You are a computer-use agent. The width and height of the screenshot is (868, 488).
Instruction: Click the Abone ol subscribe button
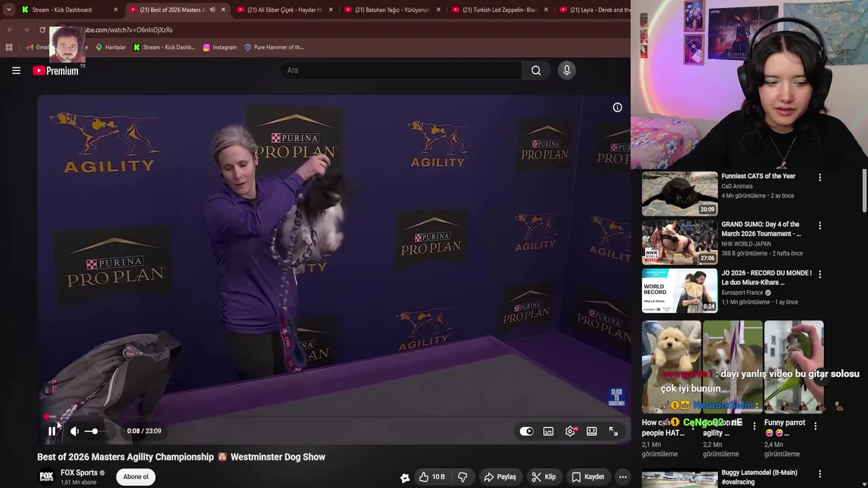pyautogui.click(x=136, y=476)
